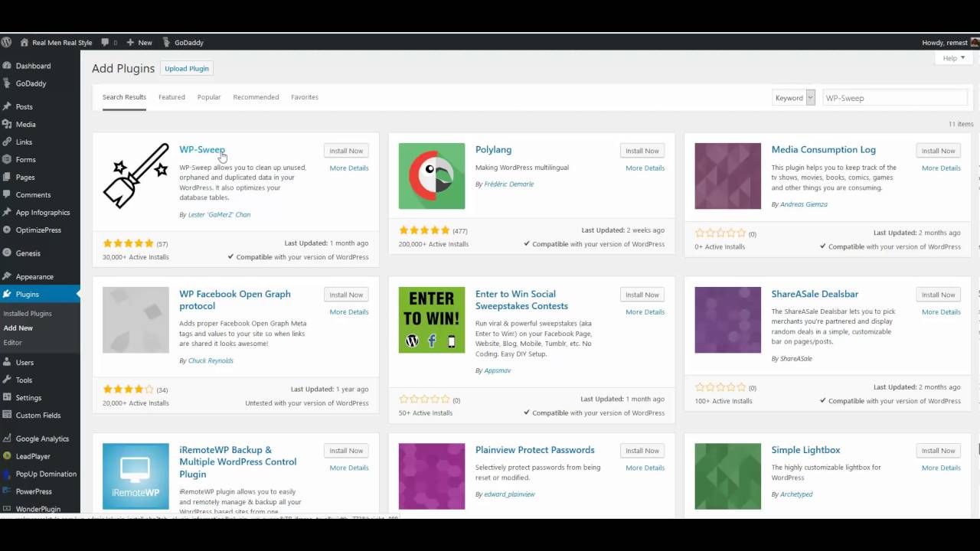Install the Media Consumption Log plugin
Screen dimensions: 980x551
pyautogui.click(x=938, y=151)
